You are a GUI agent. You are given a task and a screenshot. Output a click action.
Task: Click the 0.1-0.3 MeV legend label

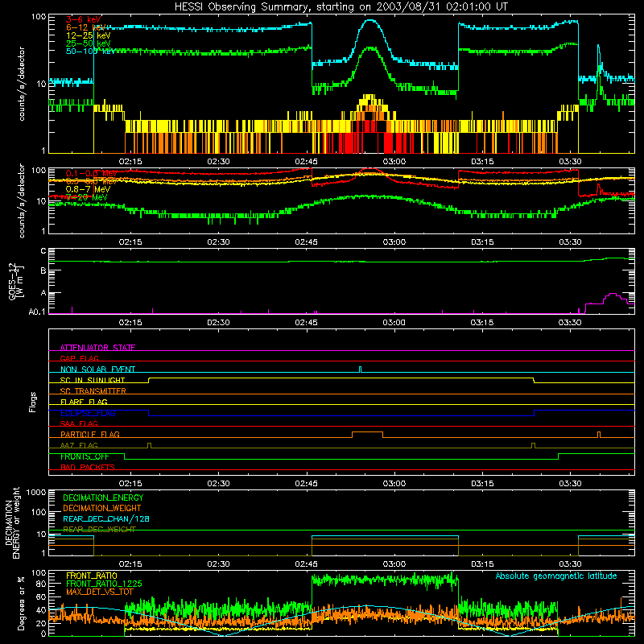click(x=92, y=173)
